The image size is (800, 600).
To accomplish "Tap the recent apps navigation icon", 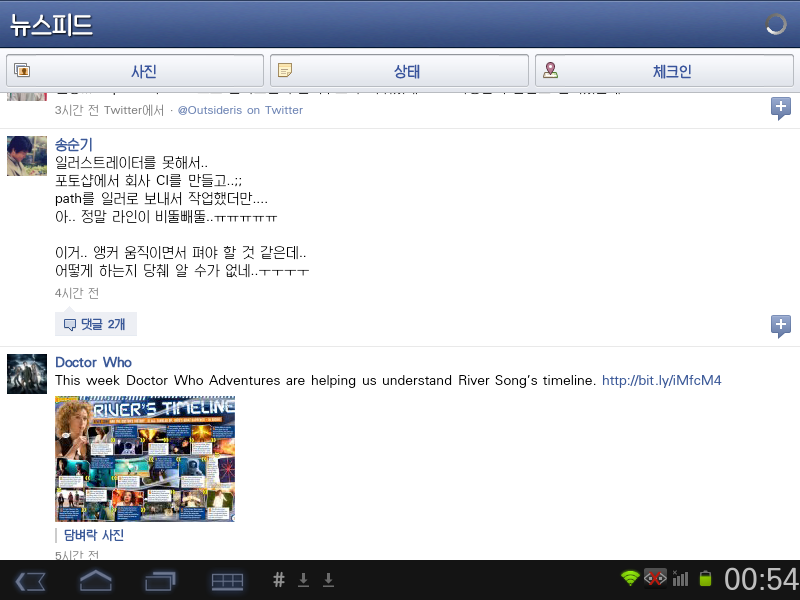I will point(160,581).
